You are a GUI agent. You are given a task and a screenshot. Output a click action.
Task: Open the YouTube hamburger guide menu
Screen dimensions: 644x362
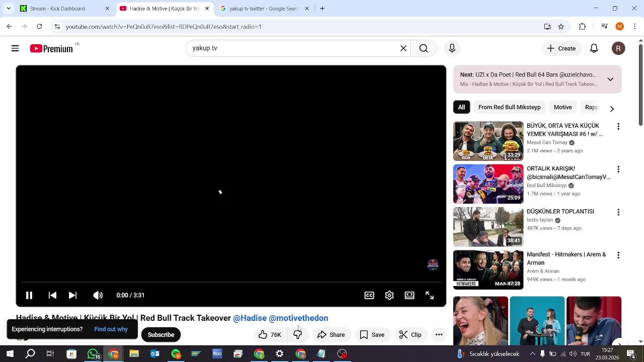pyautogui.click(x=15, y=48)
